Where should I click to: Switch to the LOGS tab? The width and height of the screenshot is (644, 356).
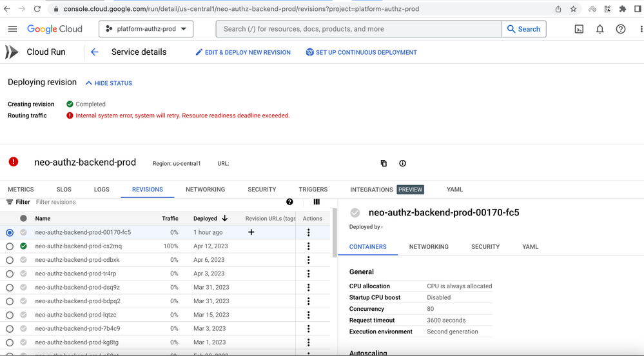101,190
